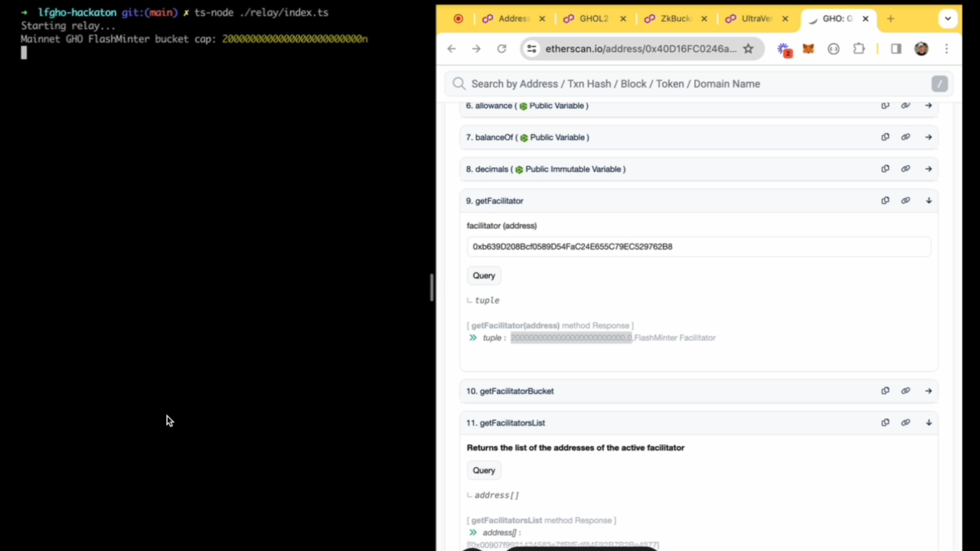The image size is (980, 551).
Task: Click 'Starting relay...' line in terminal
Action: 68,26
